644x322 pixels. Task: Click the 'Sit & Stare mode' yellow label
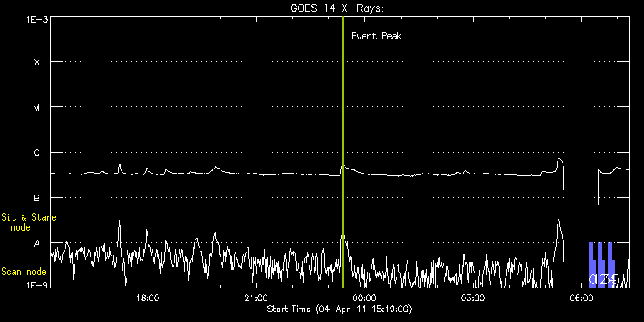(x=29, y=221)
